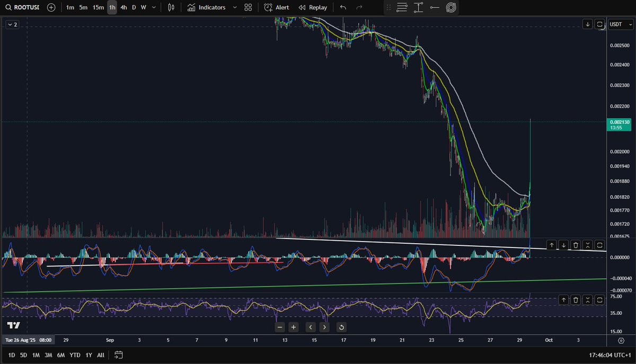The height and width of the screenshot is (364, 636).
Task: Switch to the 1m timeframe
Action: click(70, 7)
